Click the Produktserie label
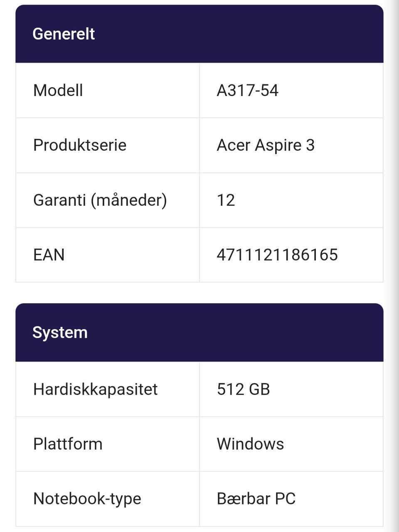 (80, 145)
